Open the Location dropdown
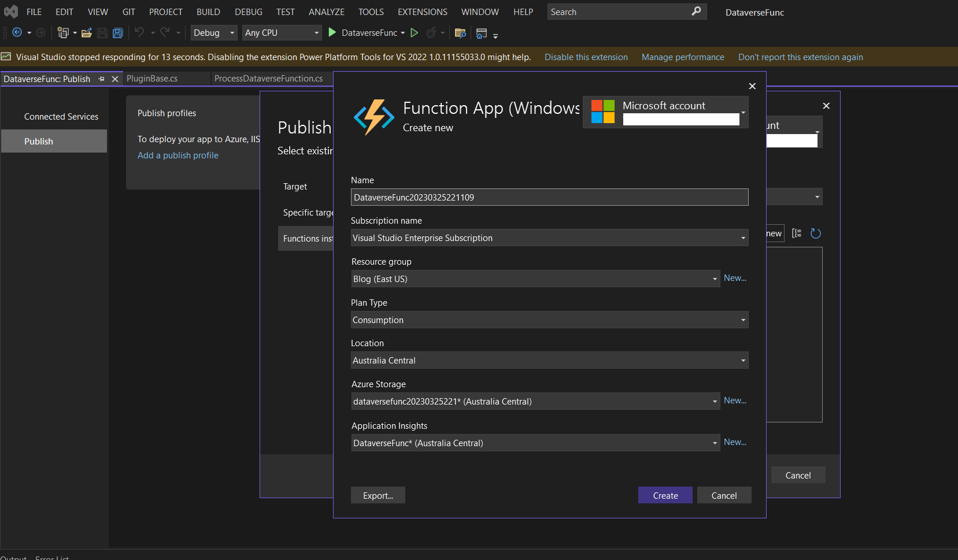The width and height of the screenshot is (958, 560). click(549, 360)
